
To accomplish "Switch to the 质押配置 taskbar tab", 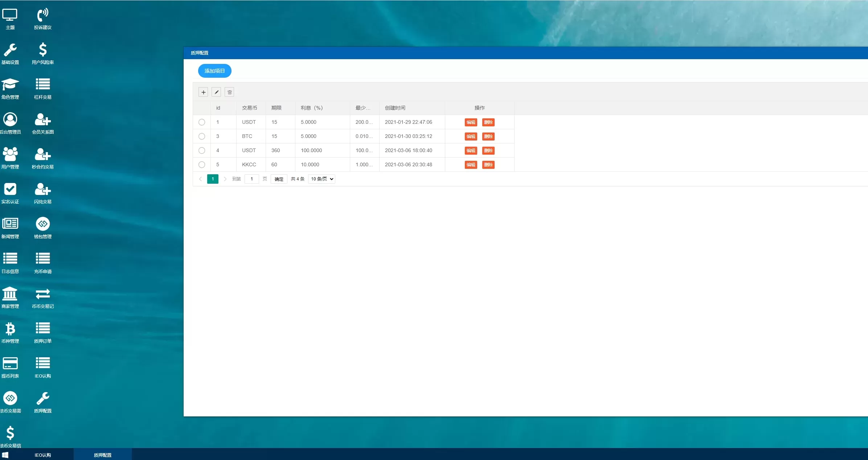I will pyautogui.click(x=103, y=455).
